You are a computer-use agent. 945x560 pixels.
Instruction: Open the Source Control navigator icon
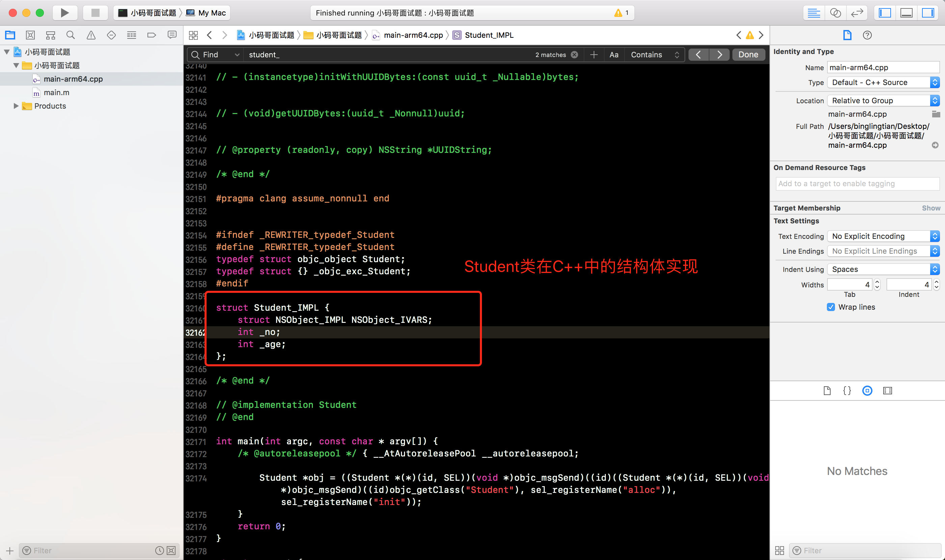(30, 35)
